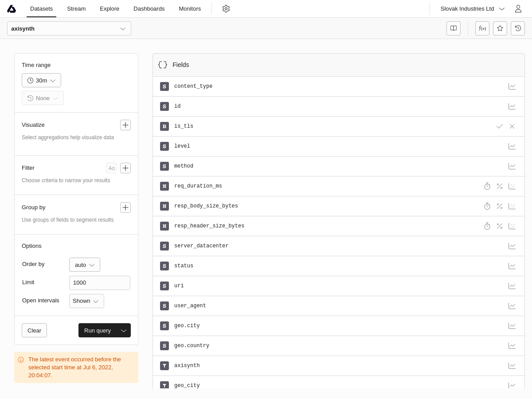The image size is (532, 399).
Task: Go to the Dashboards tab
Action: [149, 9]
